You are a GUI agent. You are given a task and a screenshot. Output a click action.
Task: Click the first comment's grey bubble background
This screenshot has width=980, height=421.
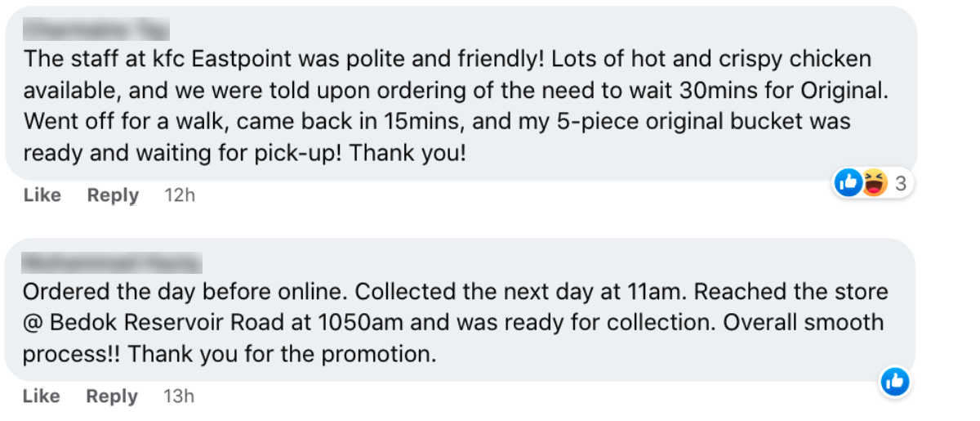pos(653,155)
